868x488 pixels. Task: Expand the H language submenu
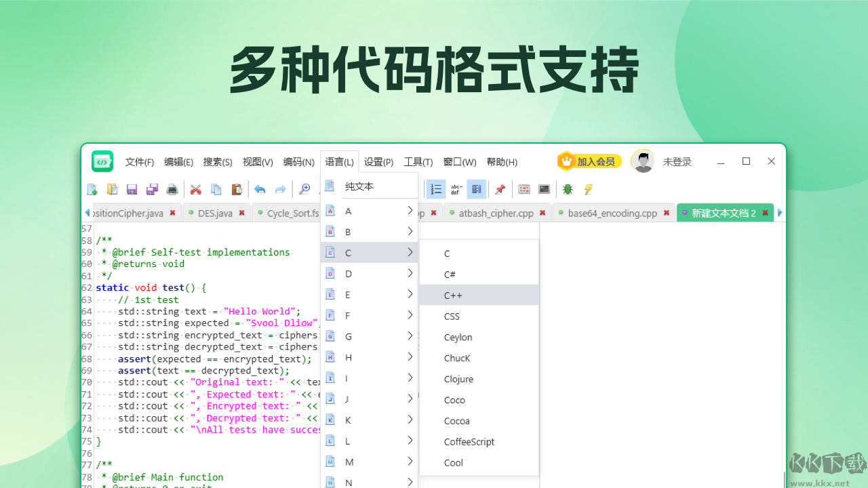(369, 357)
